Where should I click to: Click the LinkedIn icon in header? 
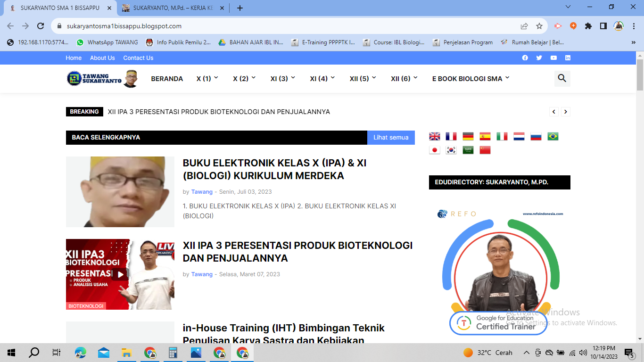[568, 58]
